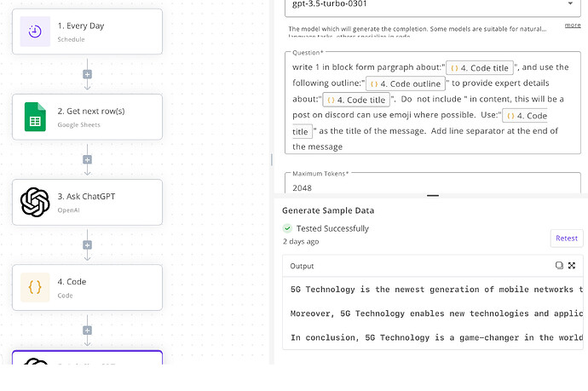Open the '3. Ask ChatGPT' step card

click(88, 203)
